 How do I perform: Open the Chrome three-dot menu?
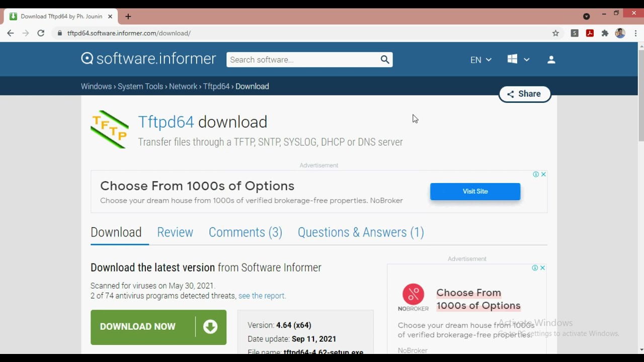click(635, 33)
